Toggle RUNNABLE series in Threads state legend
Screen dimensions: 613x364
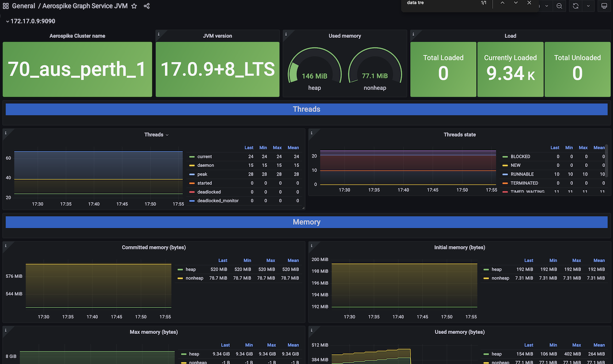click(x=522, y=175)
